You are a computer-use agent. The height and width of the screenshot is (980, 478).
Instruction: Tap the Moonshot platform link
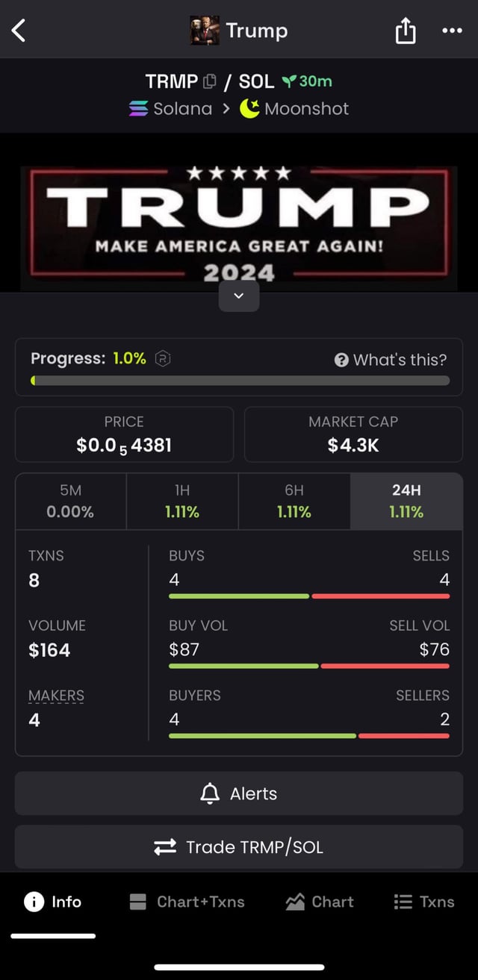click(294, 109)
